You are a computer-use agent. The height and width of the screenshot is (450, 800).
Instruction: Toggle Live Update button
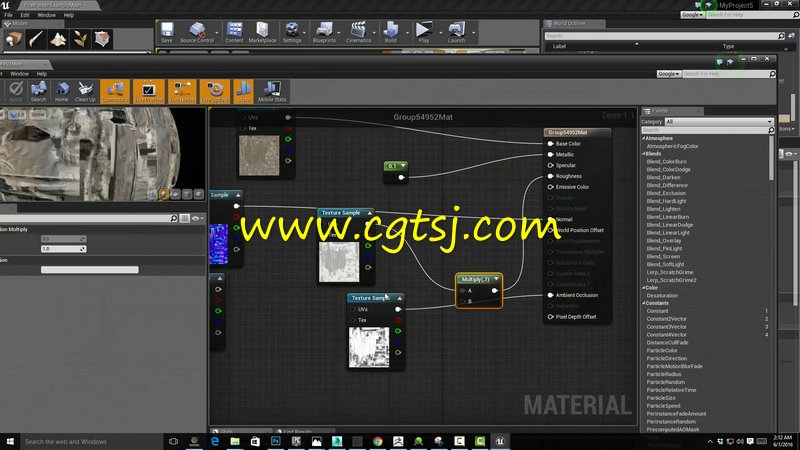coord(214,92)
